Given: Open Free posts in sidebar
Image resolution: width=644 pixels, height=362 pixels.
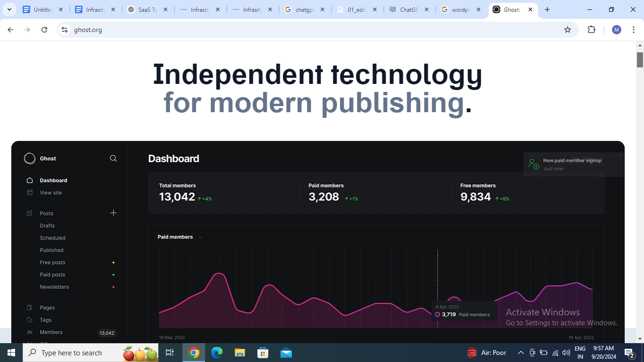Looking at the screenshot, I should pyautogui.click(x=53, y=262).
